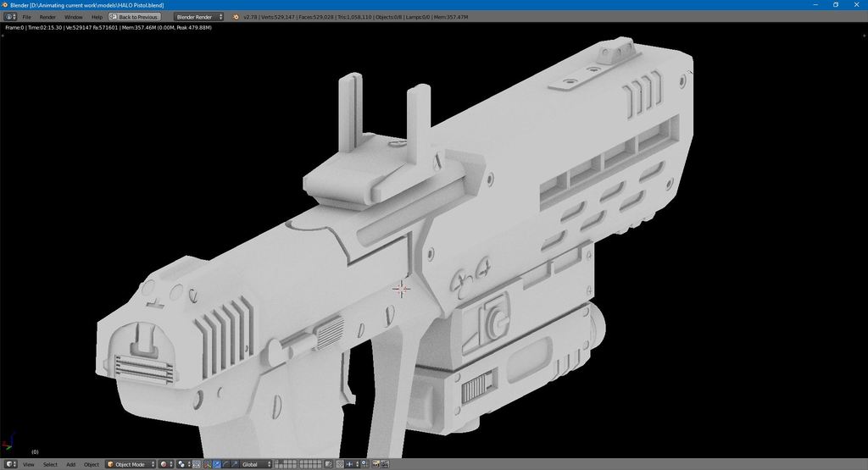Open the Object Mode dropdown
The width and height of the screenshot is (868, 470).
point(131,464)
